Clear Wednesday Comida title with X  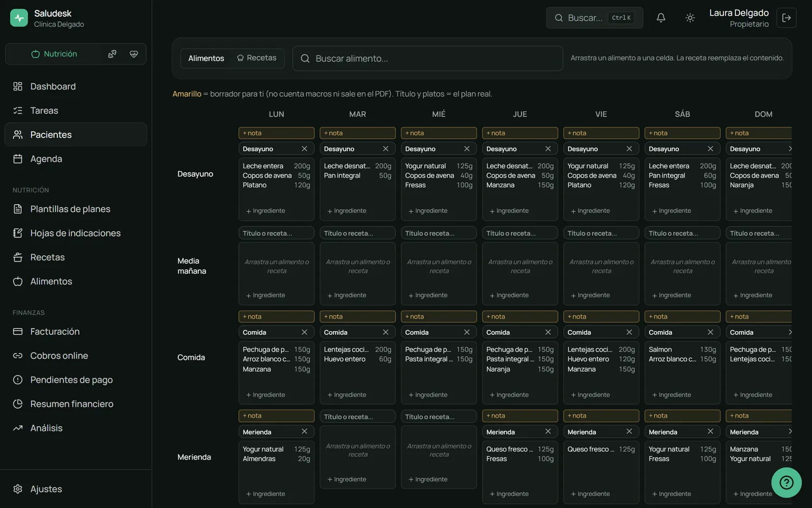tap(467, 332)
